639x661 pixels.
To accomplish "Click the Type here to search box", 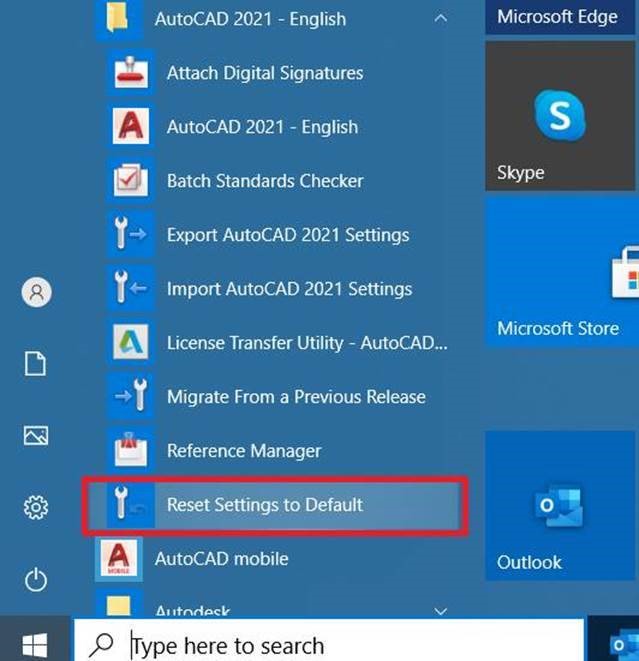I will (x=330, y=645).
